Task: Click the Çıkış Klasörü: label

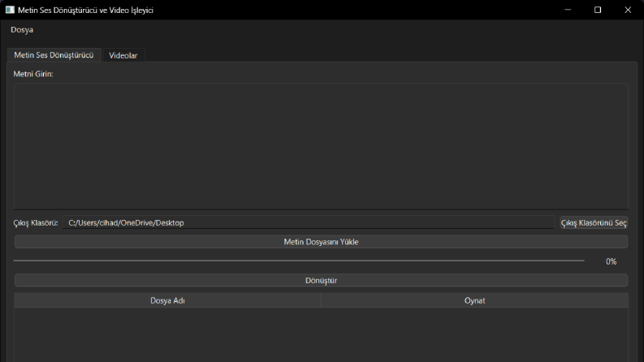Action: 36,223
